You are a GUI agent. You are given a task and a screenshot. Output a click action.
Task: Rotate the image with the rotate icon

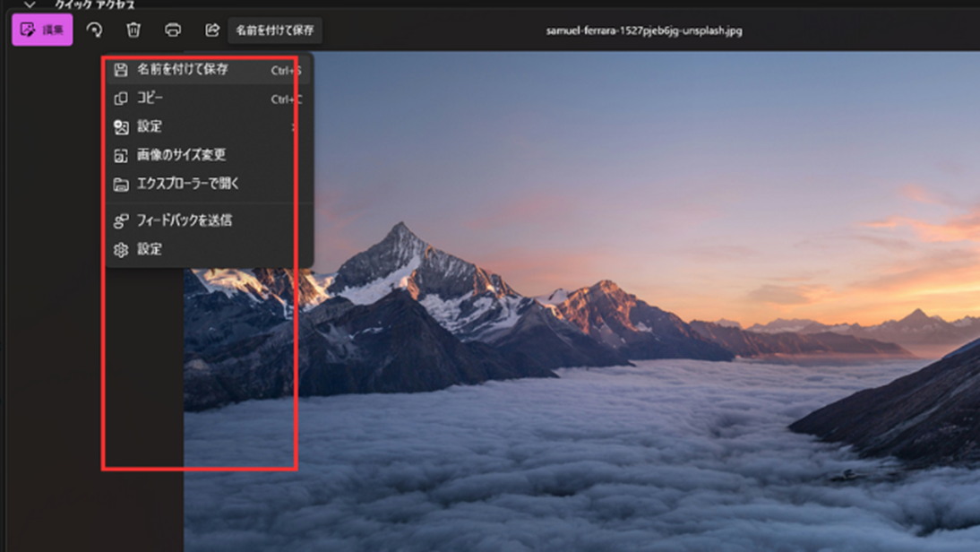[94, 30]
